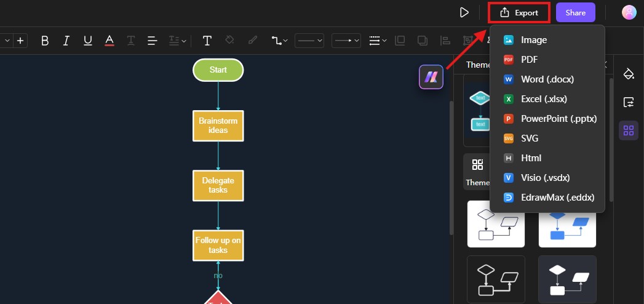This screenshot has width=644, height=304.
Task: Select the Theme tab with grid icon
Action: 477,172
